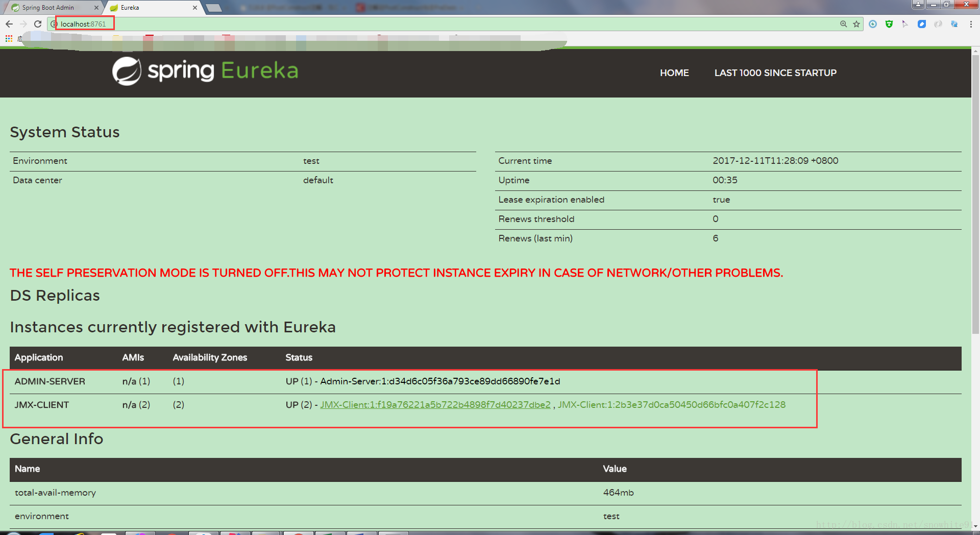Open a new browser tab
This screenshot has height=535, width=980.
213,8
